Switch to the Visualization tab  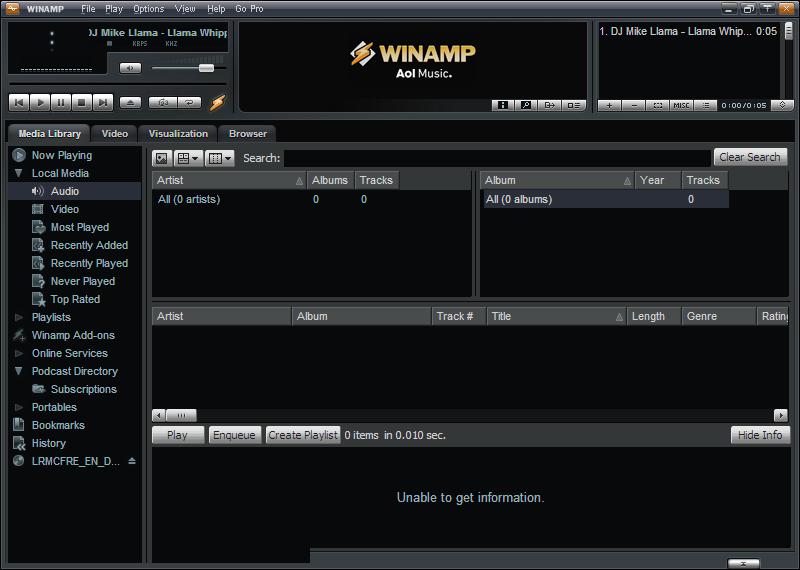click(x=178, y=133)
